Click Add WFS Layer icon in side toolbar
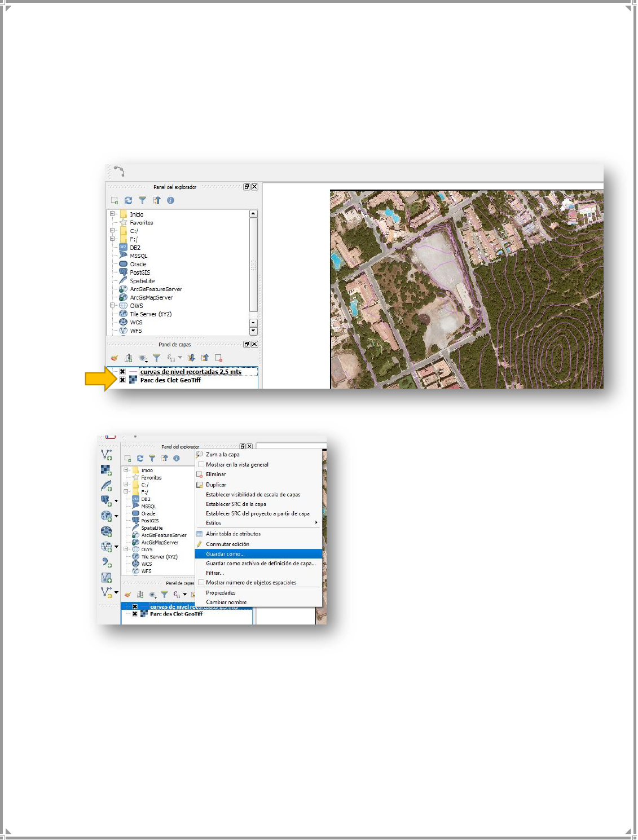The width and height of the screenshot is (638, 840). (x=106, y=547)
